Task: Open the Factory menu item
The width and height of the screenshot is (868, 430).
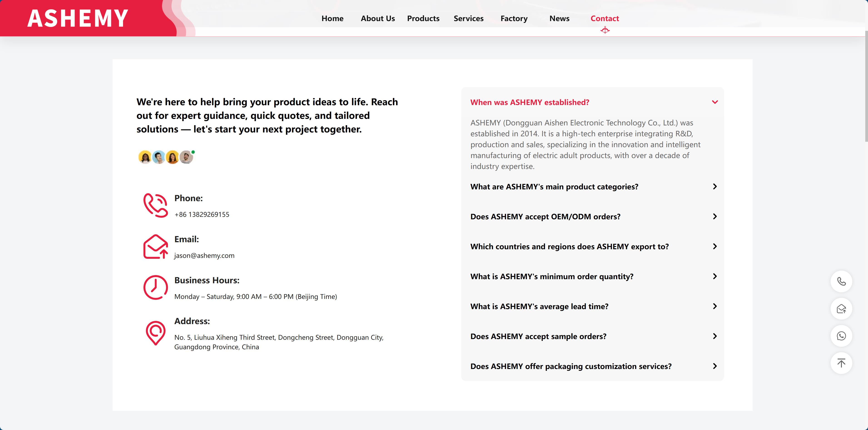Action: [514, 19]
